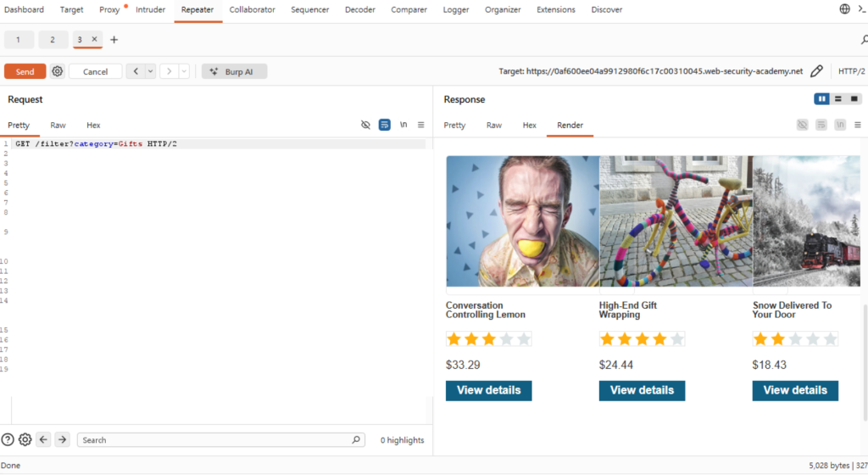Select Repeater request tab 2
The width and height of the screenshot is (868, 475).
point(53,39)
